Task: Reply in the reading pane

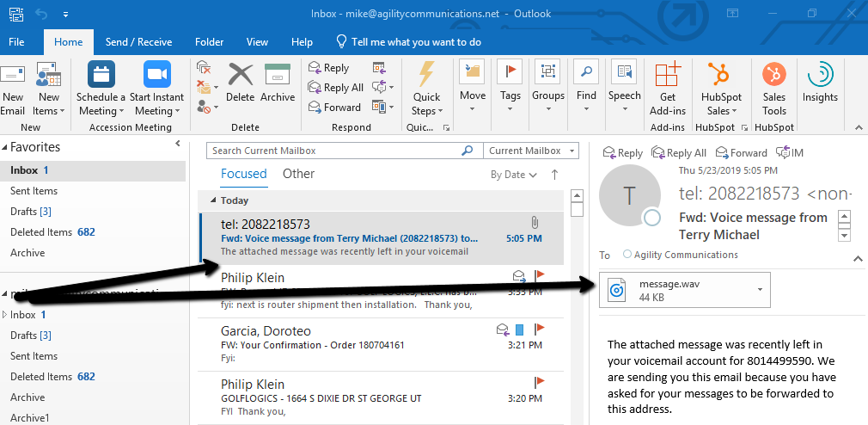Action: click(623, 153)
